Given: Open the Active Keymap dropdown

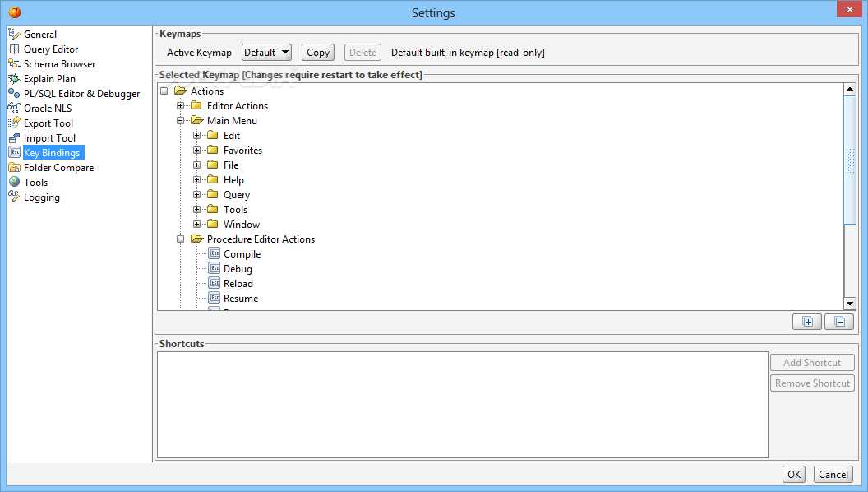Looking at the screenshot, I should (x=267, y=53).
